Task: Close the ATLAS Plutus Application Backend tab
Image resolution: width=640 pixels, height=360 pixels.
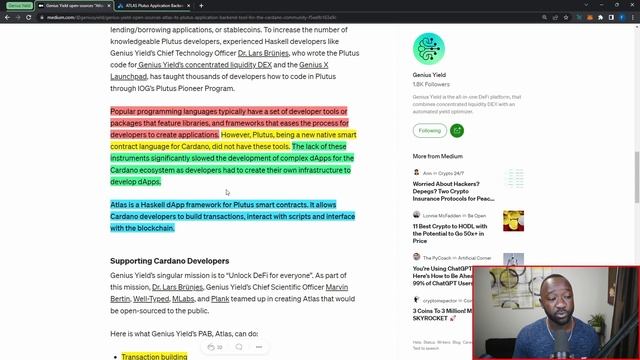Action: coord(188,6)
